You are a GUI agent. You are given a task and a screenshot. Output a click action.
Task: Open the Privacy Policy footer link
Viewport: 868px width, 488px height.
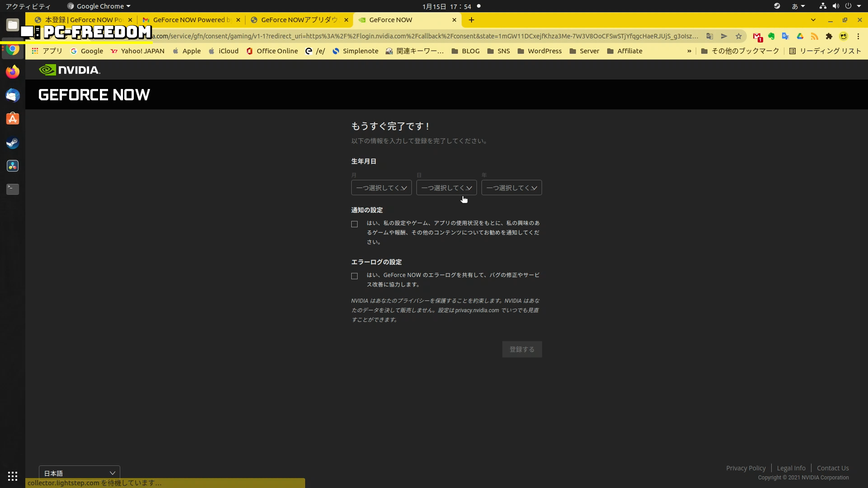(x=745, y=468)
